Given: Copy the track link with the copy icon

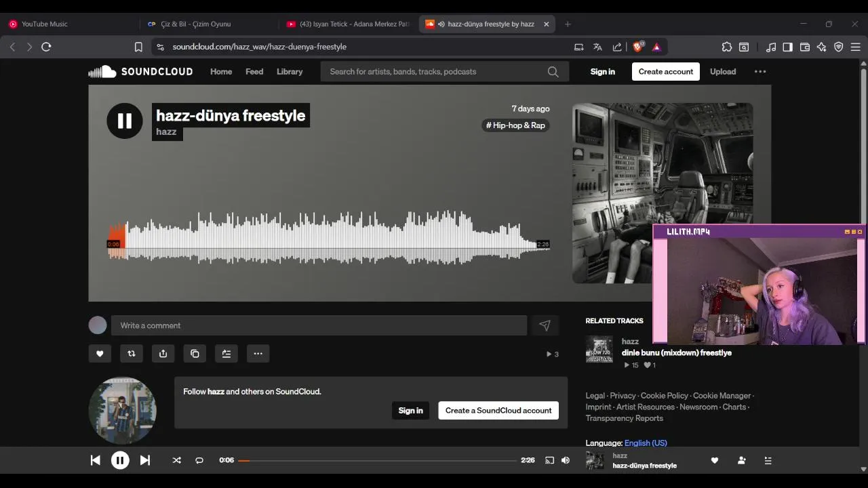Looking at the screenshot, I should (x=195, y=353).
